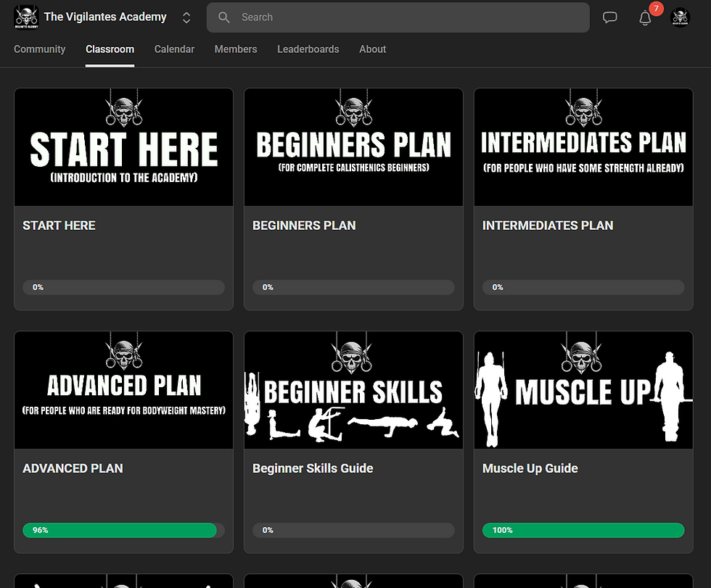
Task: Click the Beginner Skills Guide title
Action: (x=313, y=468)
